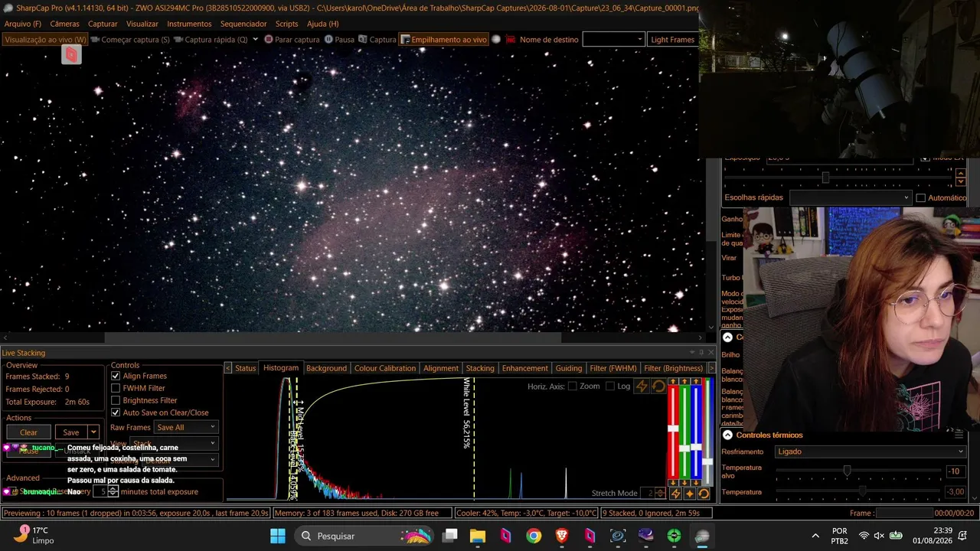The image size is (980, 551).
Task: Enable the Brightness Filter checkbox
Action: point(116,400)
